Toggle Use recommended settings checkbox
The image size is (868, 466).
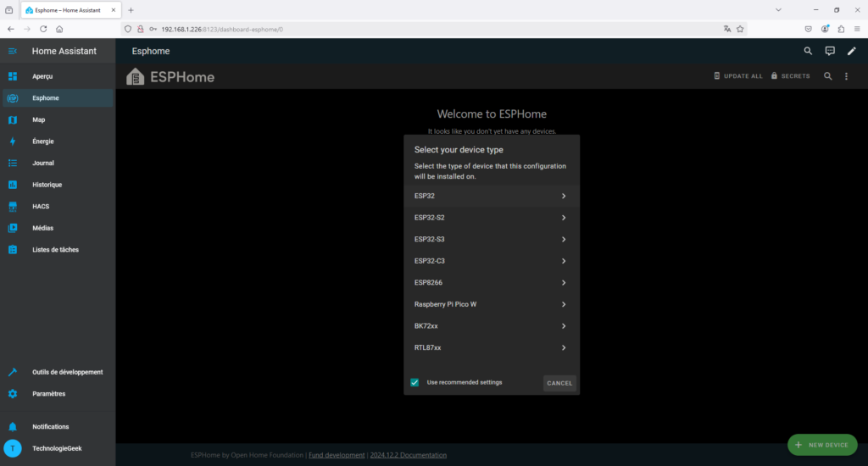point(415,382)
